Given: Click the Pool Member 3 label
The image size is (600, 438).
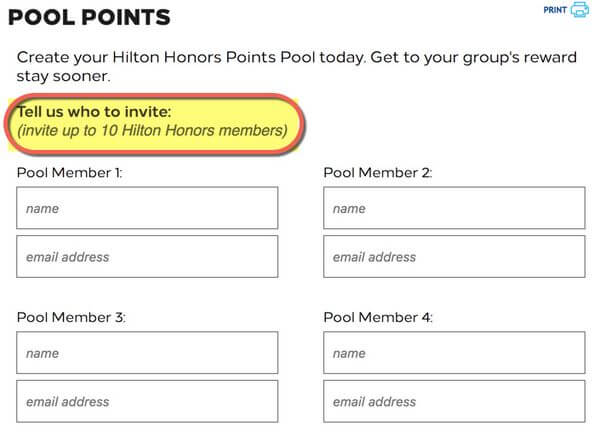Looking at the screenshot, I should click(71, 317).
